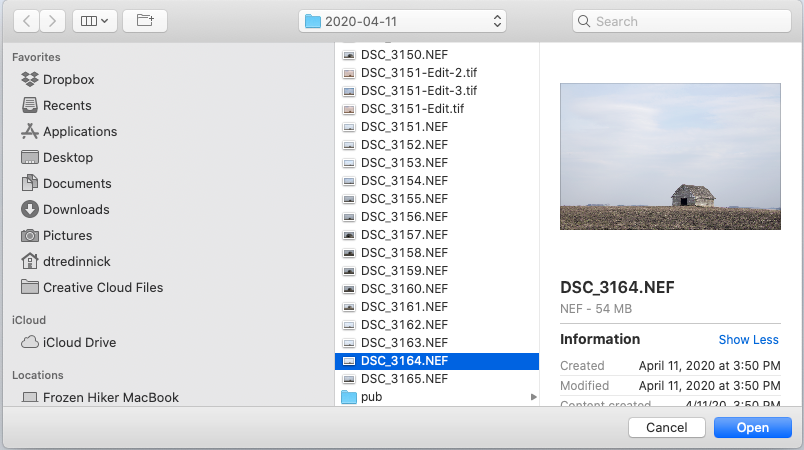Go to Desktop in the sidebar
The height and width of the screenshot is (450, 804).
point(57,157)
